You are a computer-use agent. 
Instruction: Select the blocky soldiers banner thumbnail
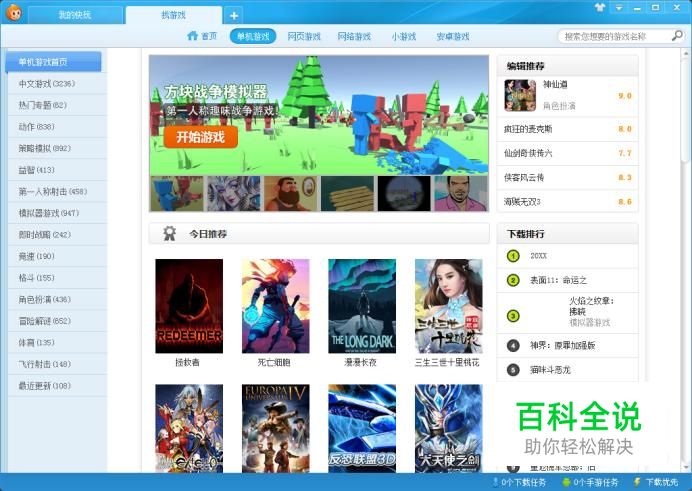click(177, 194)
